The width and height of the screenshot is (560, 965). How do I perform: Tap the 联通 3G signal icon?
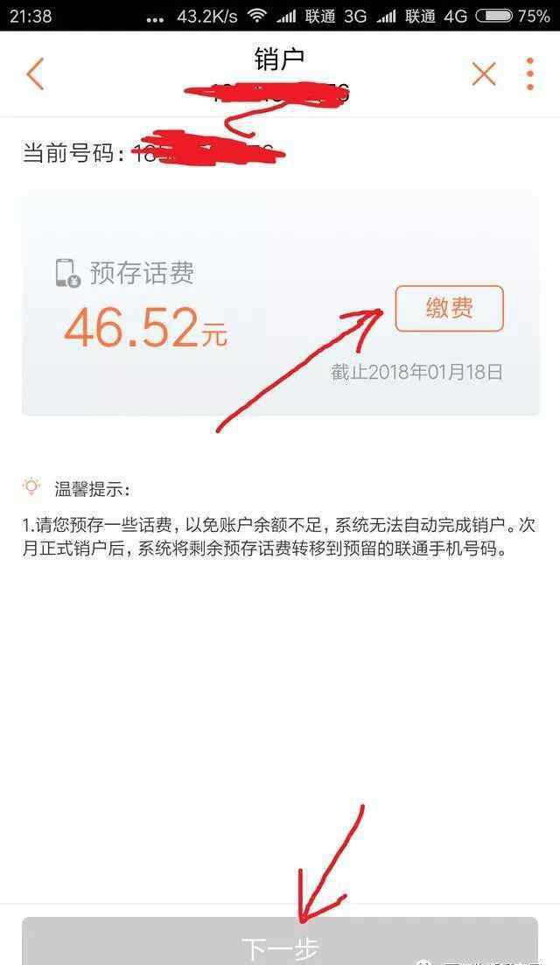[x=285, y=16]
